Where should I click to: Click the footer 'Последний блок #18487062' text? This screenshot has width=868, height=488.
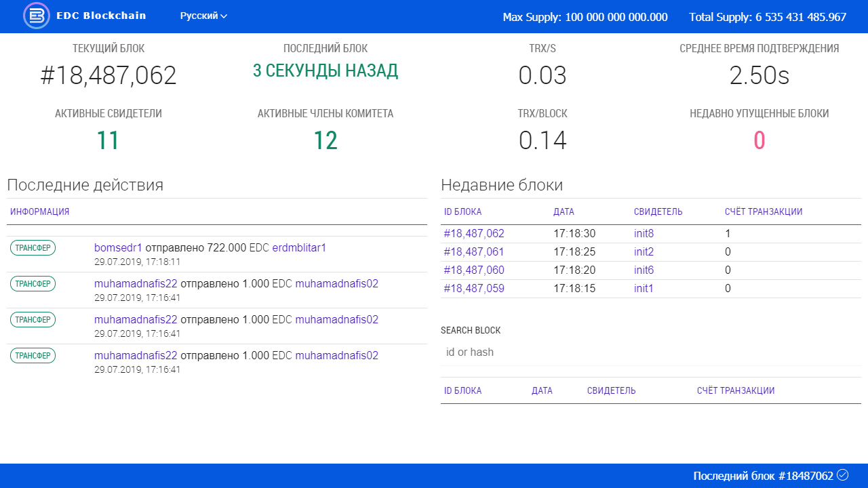coord(763,476)
